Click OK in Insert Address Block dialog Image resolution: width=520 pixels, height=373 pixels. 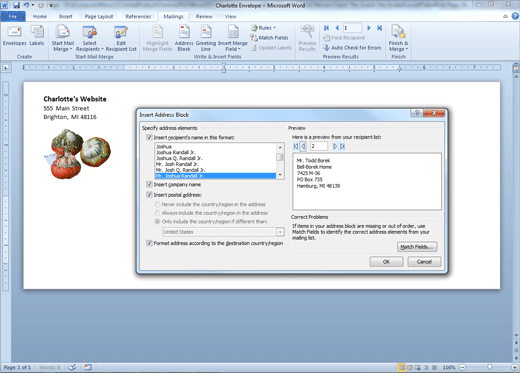386,262
